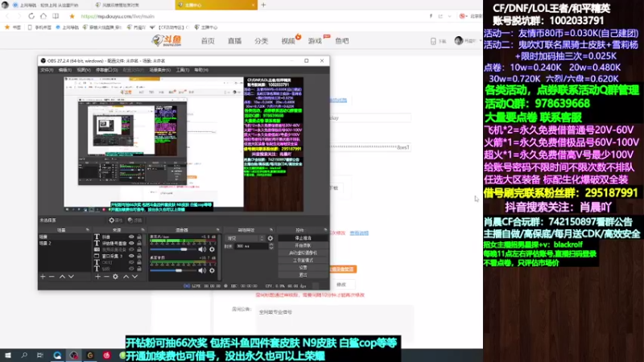The image size is (644, 362).
Task: Open source properties gear in sources toolbar
Action: point(115,277)
